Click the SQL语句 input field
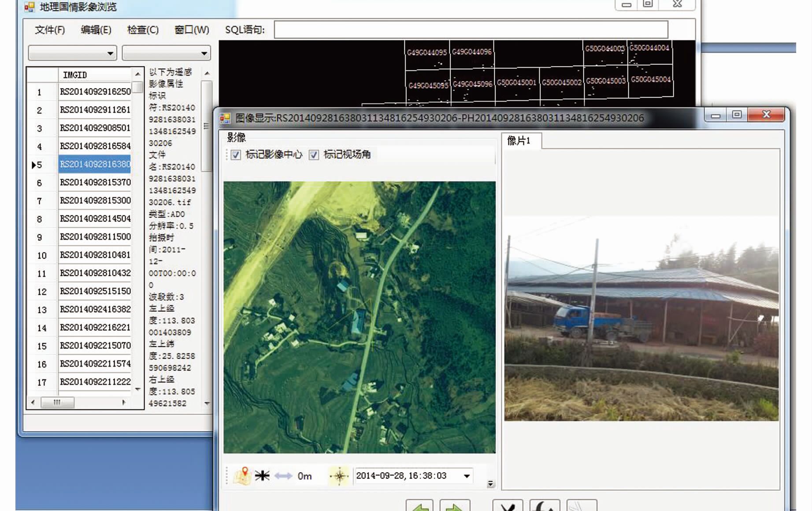Image resolution: width=812 pixels, height=511 pixels. (471, 30)
